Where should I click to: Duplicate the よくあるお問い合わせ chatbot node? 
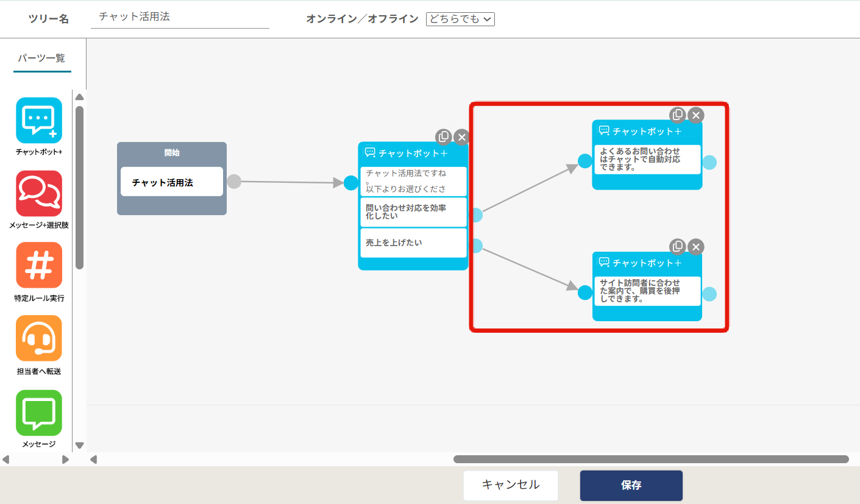tap(678, 115)
